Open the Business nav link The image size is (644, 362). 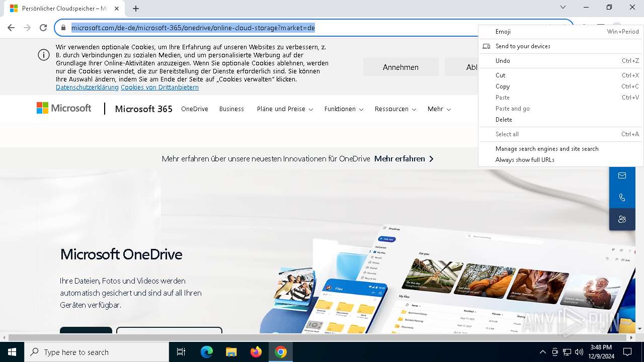[x=231, y=109]
